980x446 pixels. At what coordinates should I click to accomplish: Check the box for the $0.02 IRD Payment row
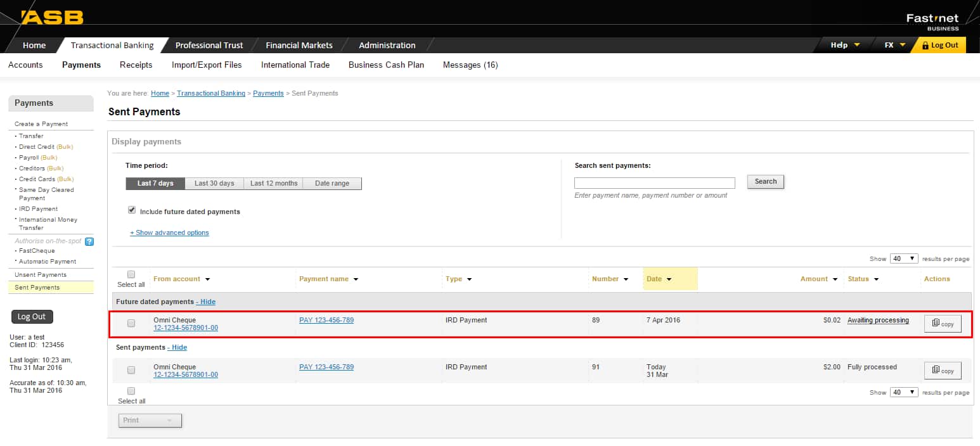point(131,323)
